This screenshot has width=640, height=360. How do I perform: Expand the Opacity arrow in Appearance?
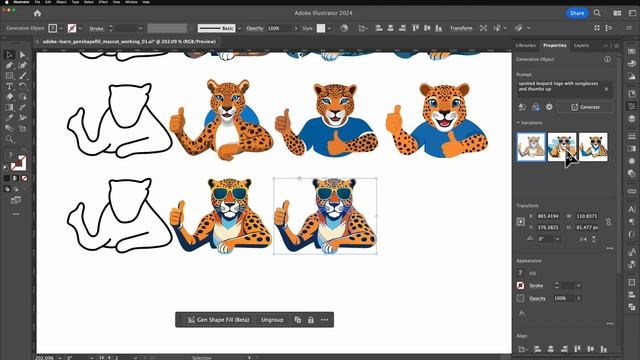[x=579, y=298]
